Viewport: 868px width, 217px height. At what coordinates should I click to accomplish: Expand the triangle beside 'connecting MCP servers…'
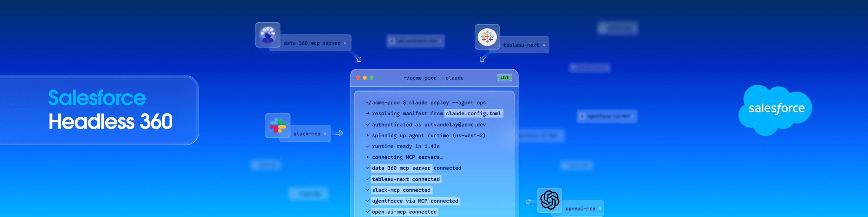click(x=368, y=157)
